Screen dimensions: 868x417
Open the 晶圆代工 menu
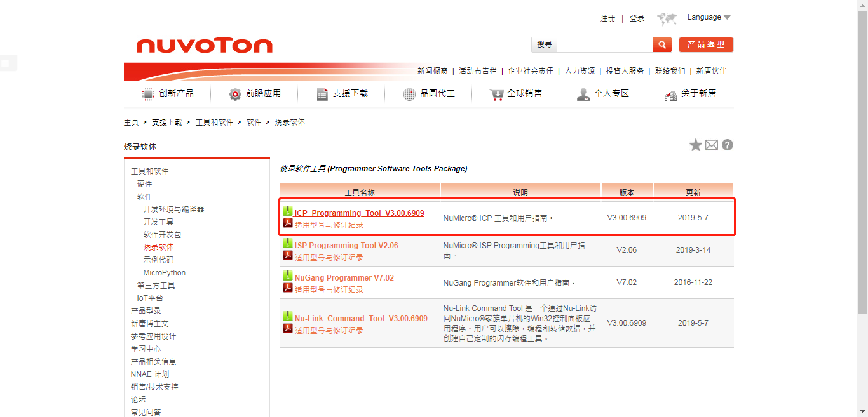(437, 93)
